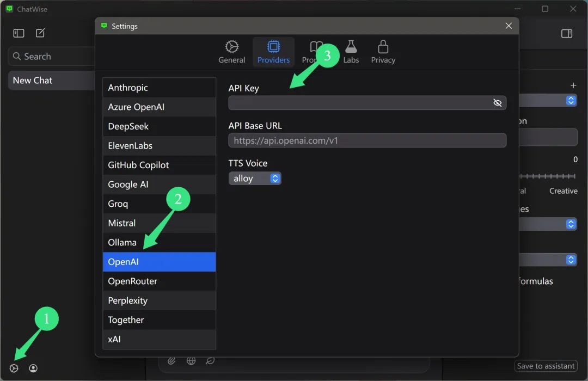
Task: Click the attachment paperclip icon
Action: click(171, 360)
